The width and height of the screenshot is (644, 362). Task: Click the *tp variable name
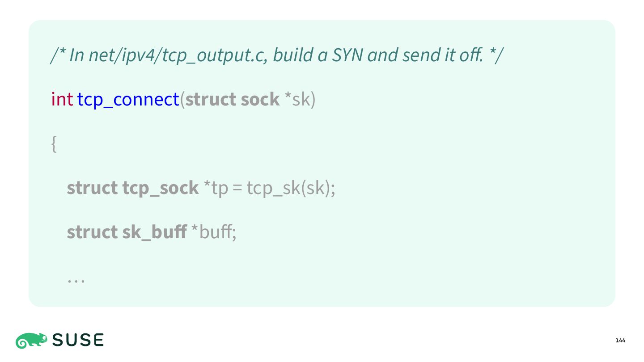click(x=216, y=188)
